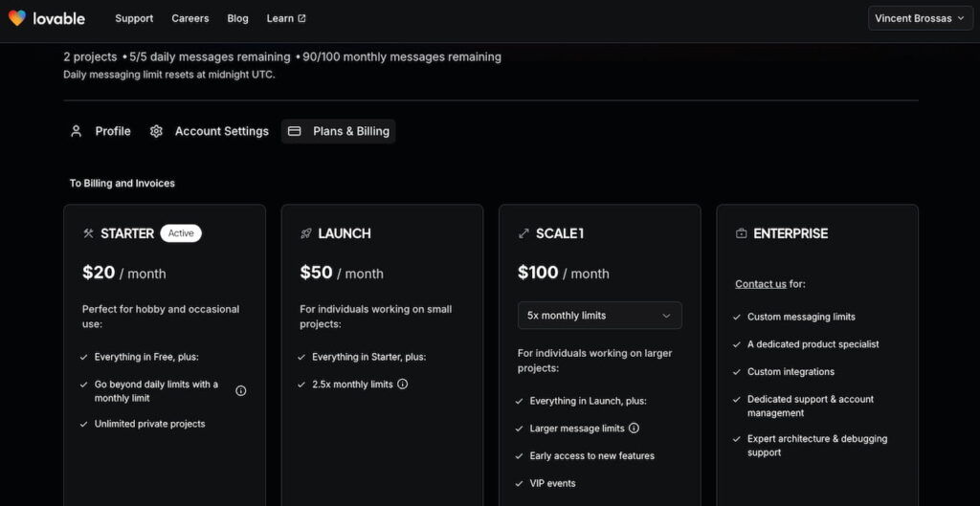Click Custom messaging limits text
The height and width of the screenshot is (506, 980).
pyautogui.click(x=801, y=317)
